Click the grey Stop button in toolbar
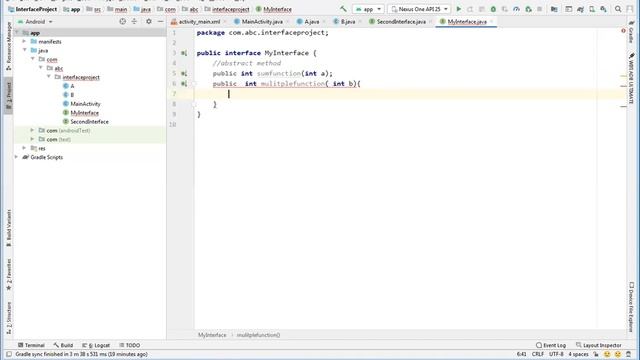640x360 pixels. tap(540, 9)
